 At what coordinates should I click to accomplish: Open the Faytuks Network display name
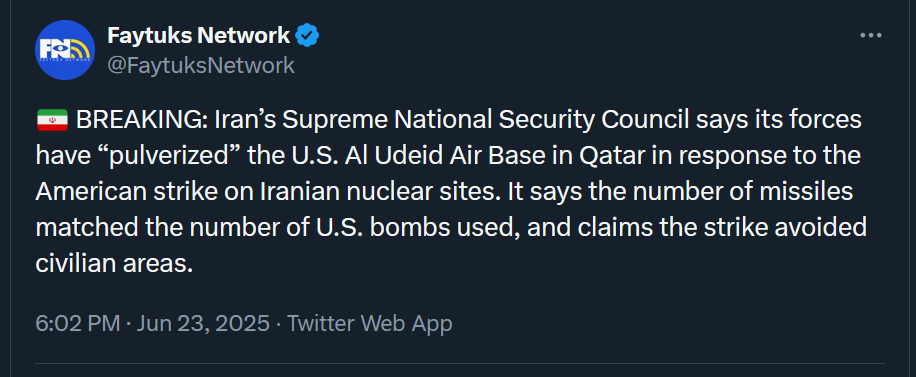pos(199,36)
